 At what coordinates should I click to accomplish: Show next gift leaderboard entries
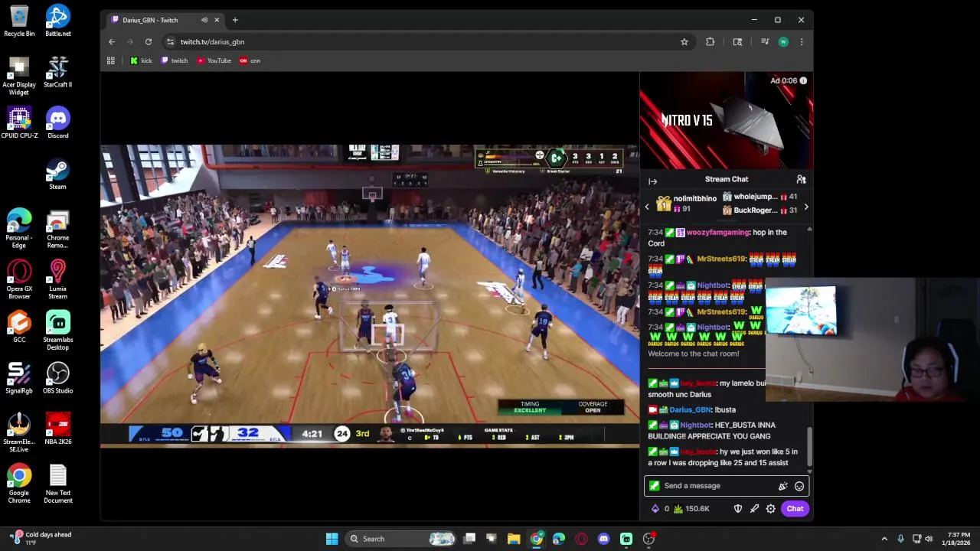(x=806, y=207)
